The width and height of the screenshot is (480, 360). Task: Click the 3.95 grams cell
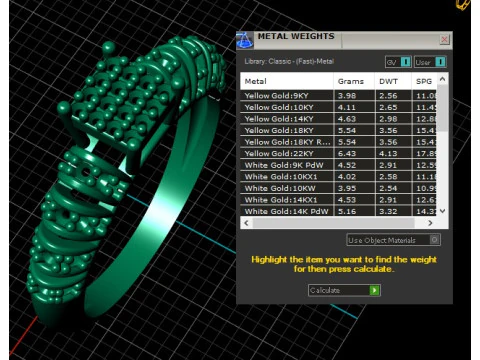point(354,188)
